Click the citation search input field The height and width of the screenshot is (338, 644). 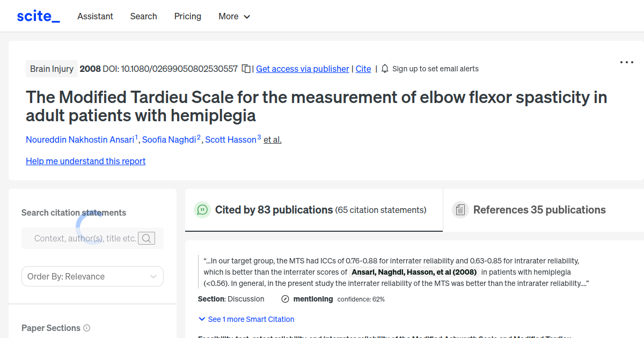pos(86,238)
